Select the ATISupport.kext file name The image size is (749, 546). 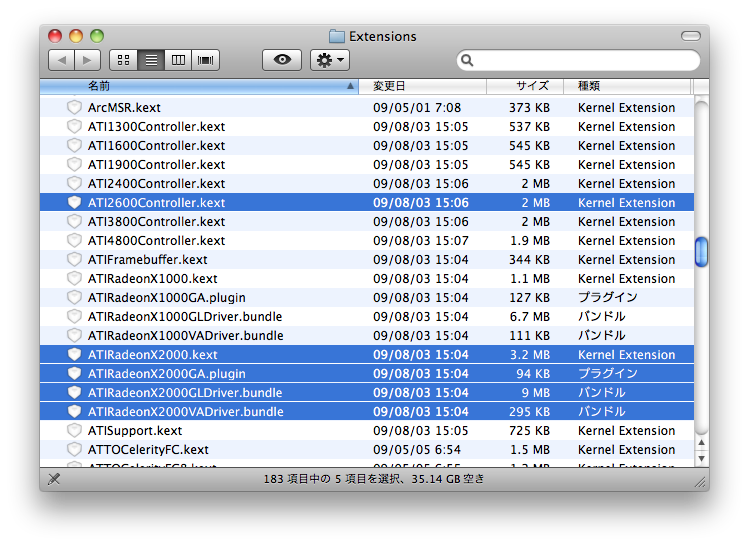pos(135,430)
